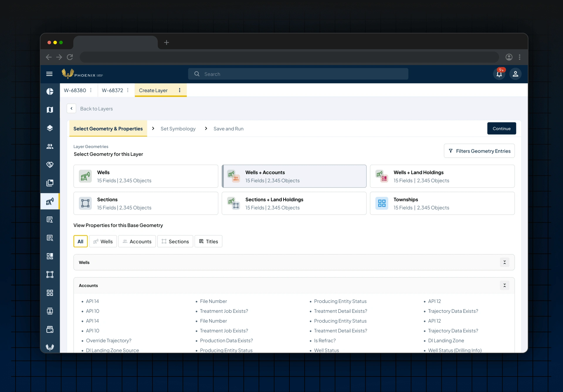Select the Townships geometry icon
Viewport: 563px width, 392px height.
click(x=382, y=203)
